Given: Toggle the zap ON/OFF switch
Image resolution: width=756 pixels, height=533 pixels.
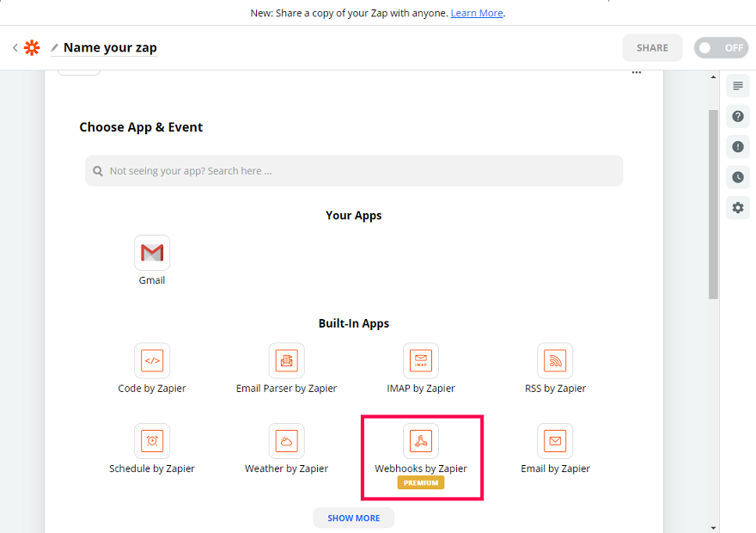Looking at the screenshot, I should [x=721, y=48].
